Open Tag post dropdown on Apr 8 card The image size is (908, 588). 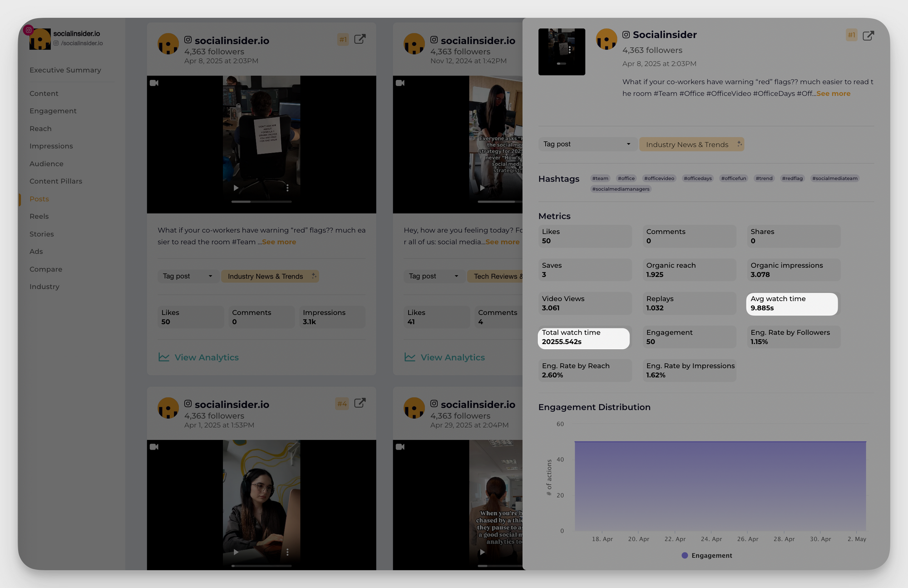pos(188,276)
